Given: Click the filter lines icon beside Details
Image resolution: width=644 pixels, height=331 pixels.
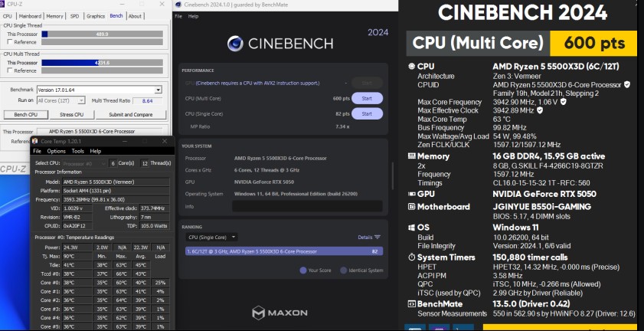Looking at the screenshot, I should (378, 238).
